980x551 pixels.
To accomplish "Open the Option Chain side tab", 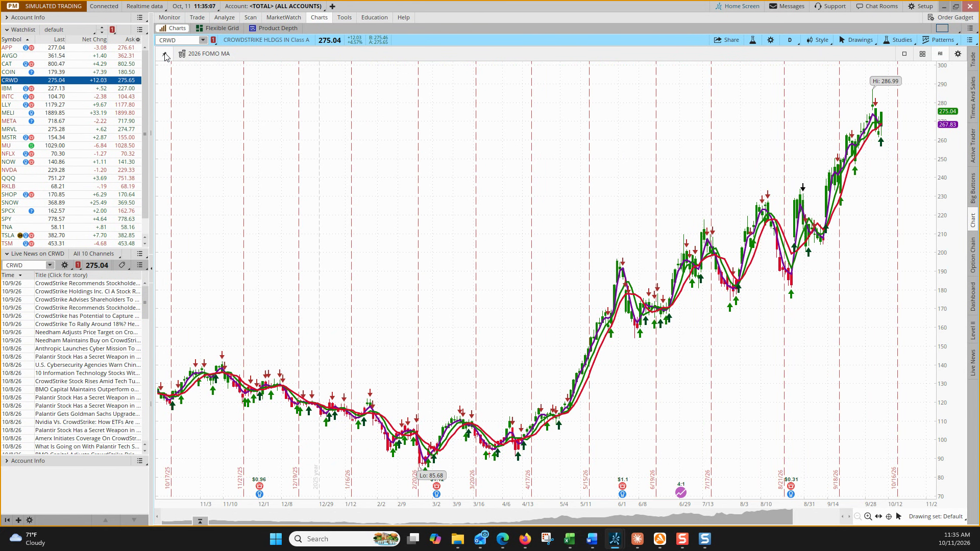I will 973,255.
